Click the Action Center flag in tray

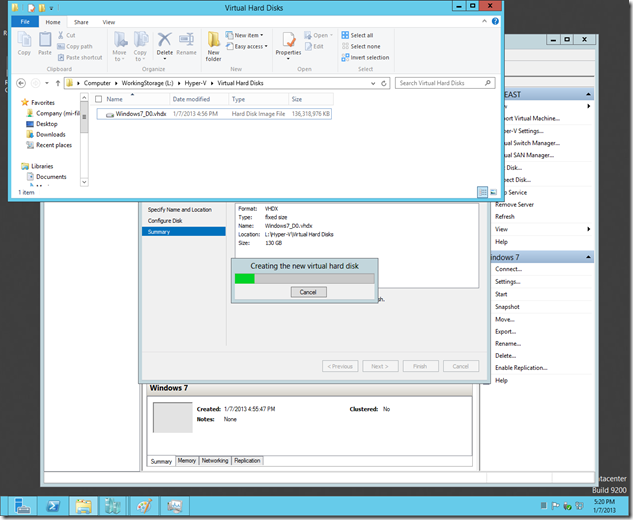pyautogui.click(x=555, y=505)
